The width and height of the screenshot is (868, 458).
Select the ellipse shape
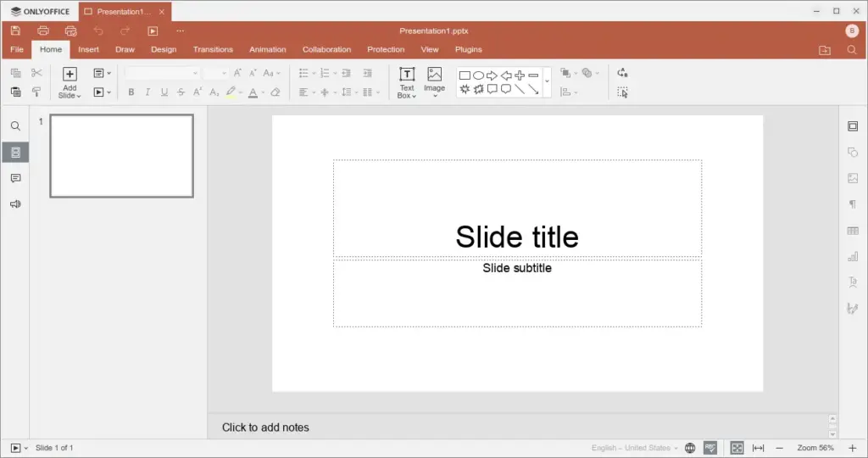[x=479, y=75]
